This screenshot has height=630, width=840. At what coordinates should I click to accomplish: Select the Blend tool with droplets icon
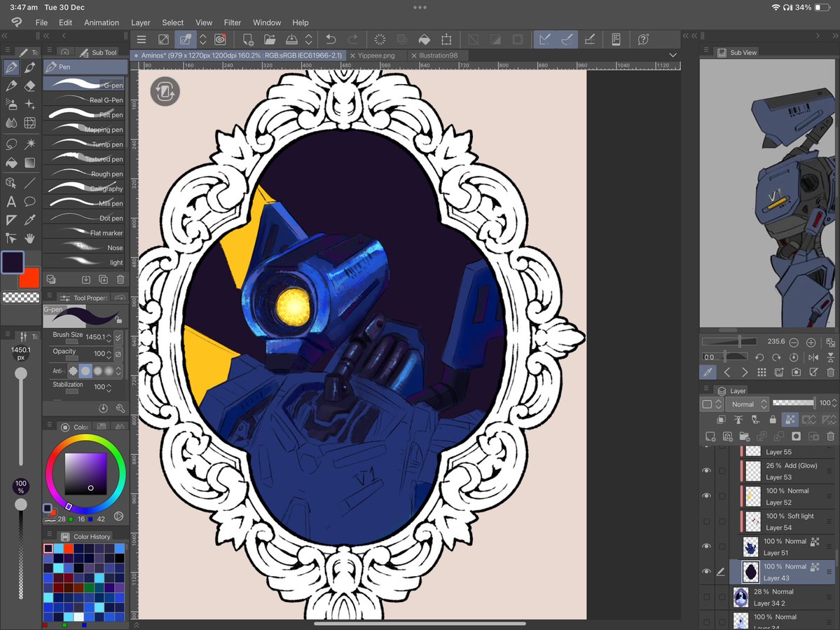11,123
